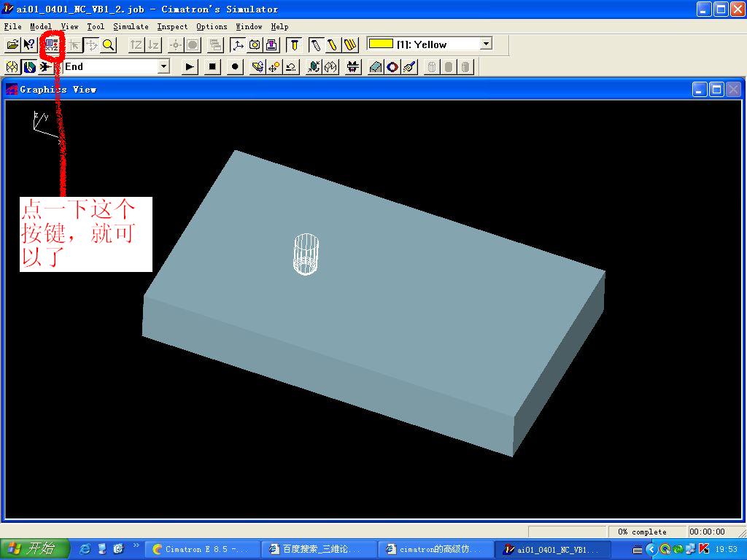The image size is (747, 560).
Task: Click the multiple yellow tools icon
Action: point(350,44)
